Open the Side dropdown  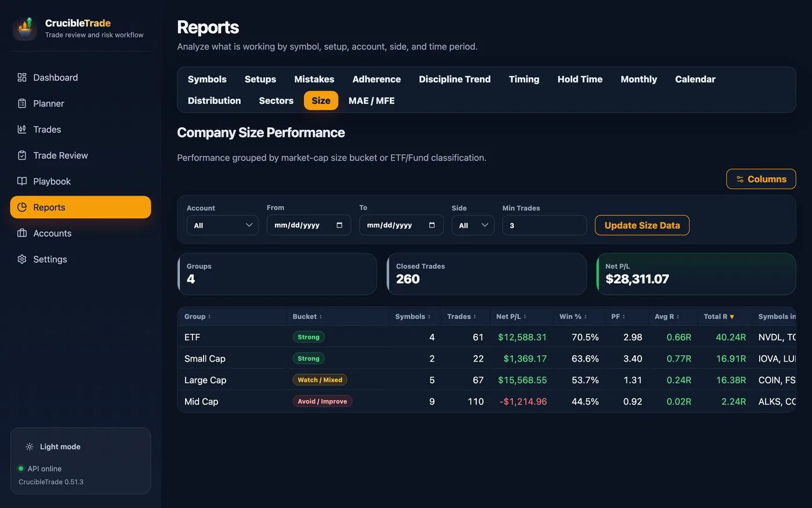(x=473, y=225)
